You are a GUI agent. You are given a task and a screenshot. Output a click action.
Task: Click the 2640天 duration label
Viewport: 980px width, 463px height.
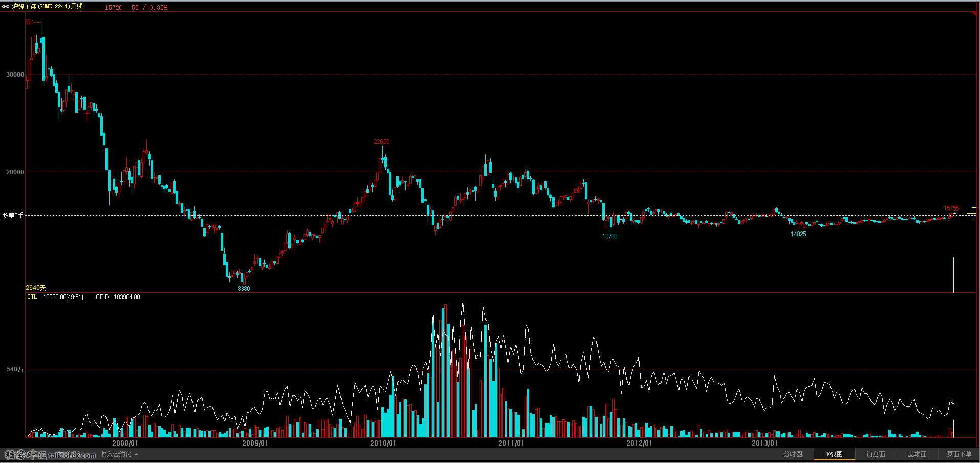(36, 288)
